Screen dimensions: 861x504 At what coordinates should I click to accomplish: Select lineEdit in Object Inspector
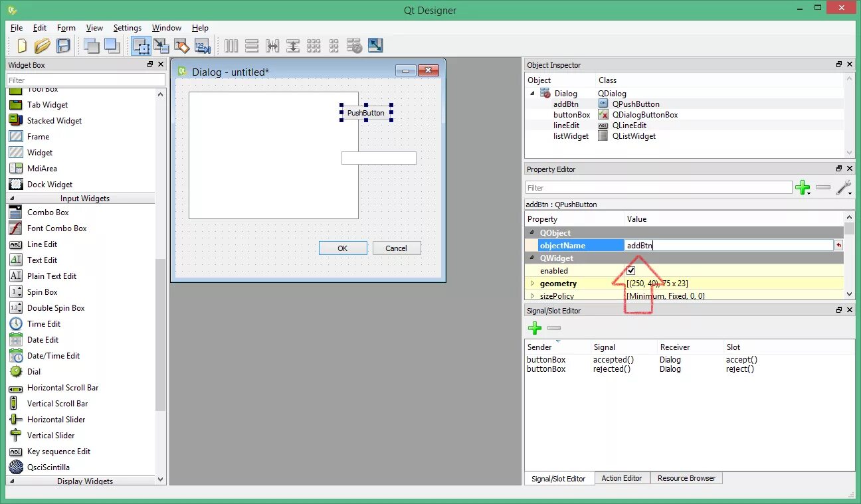point(566,126)
